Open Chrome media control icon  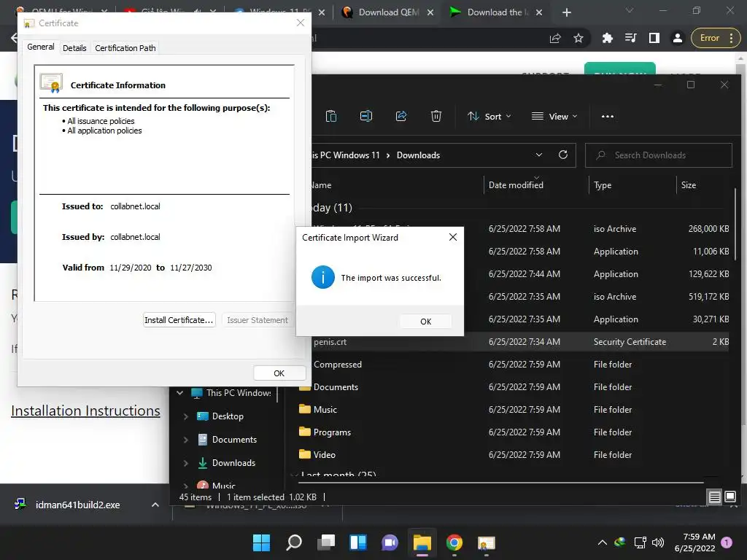(x=631, y=38)
